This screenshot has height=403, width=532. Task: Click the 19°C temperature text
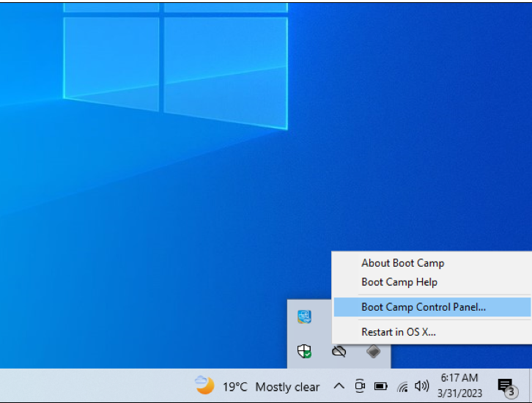[x=234, y=387]
